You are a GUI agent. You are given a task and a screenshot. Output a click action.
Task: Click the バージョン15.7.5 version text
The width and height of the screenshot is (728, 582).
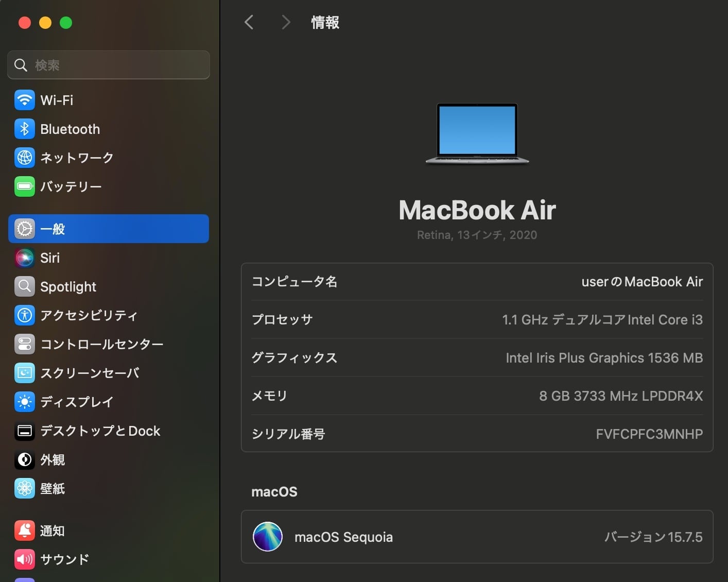pos(653,537)
